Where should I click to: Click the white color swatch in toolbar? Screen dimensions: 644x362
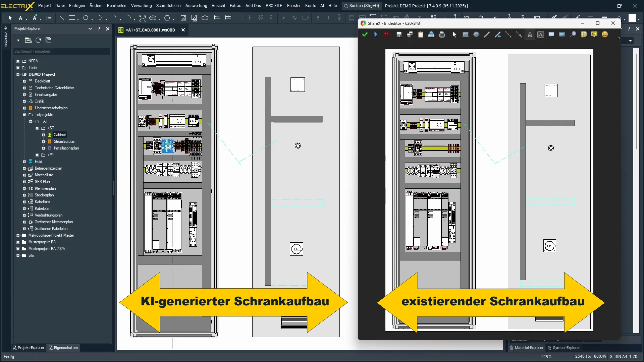coord(632,18)
